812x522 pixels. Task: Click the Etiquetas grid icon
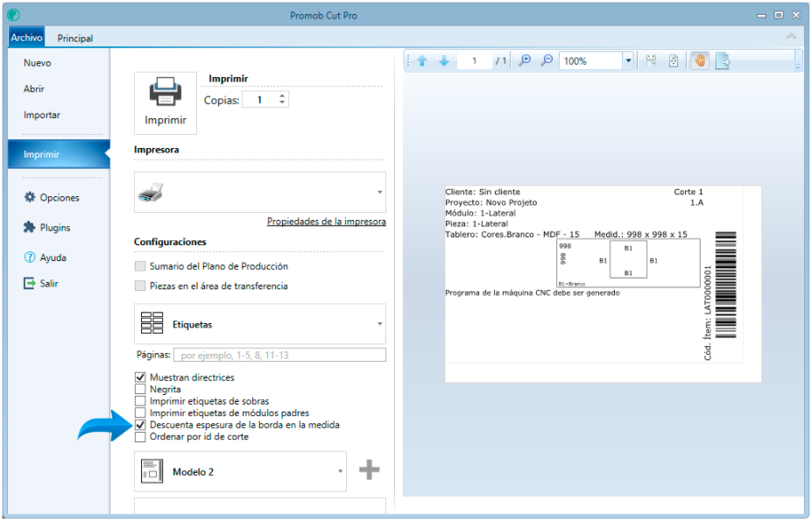152,323
